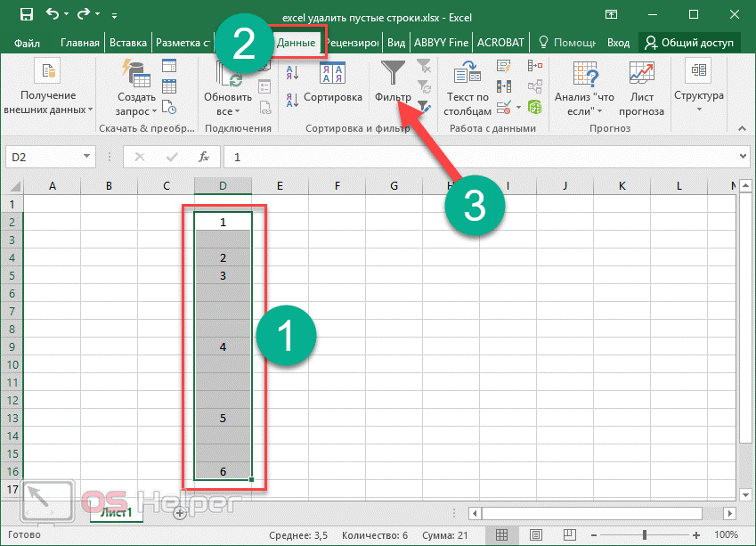The width and height of the screenshot is (756, 546).
Task: Select column D header
Action: [223, 185]
